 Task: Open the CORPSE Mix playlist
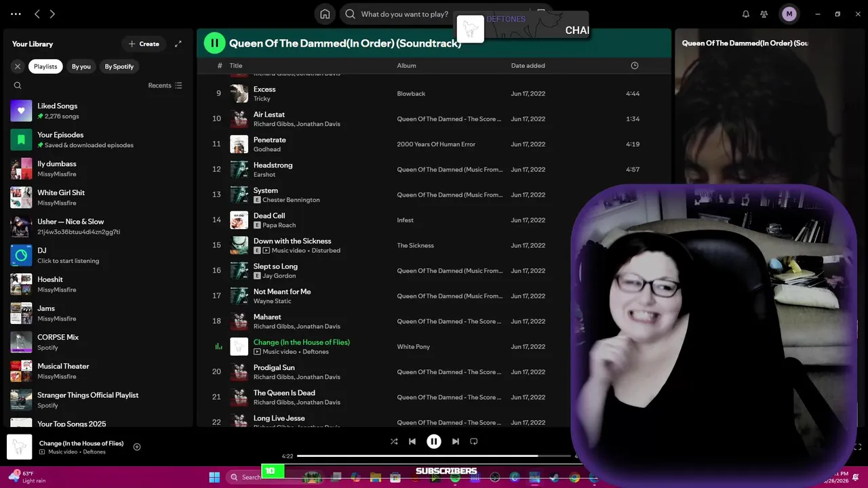click(99, 342)
